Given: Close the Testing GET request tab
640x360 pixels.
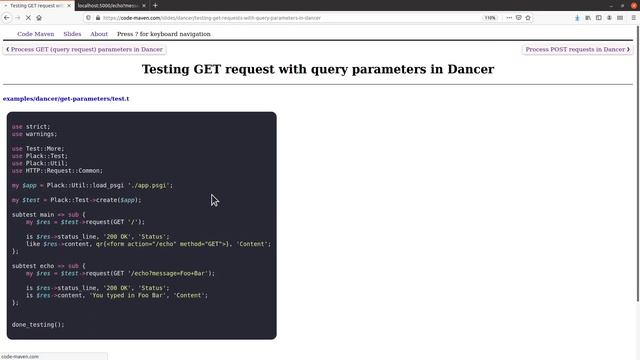Looking at the screenshot, I should coord(69,6).
